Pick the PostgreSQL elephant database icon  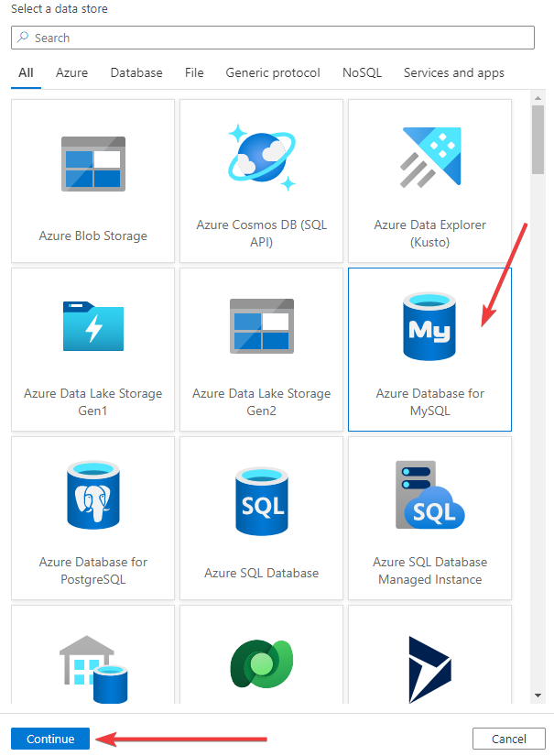[x=93, y=495]
